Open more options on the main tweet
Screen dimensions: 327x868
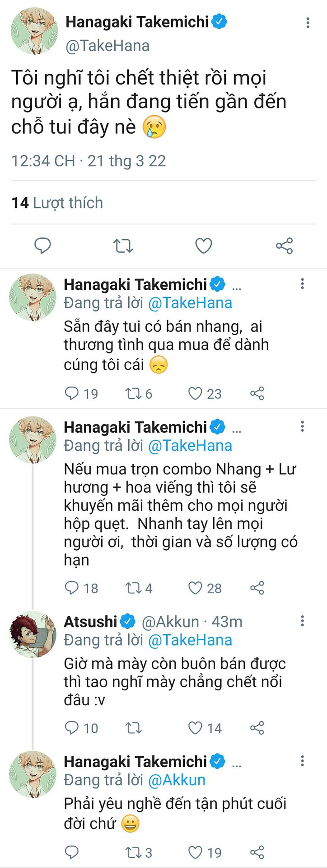click(308, 23)
